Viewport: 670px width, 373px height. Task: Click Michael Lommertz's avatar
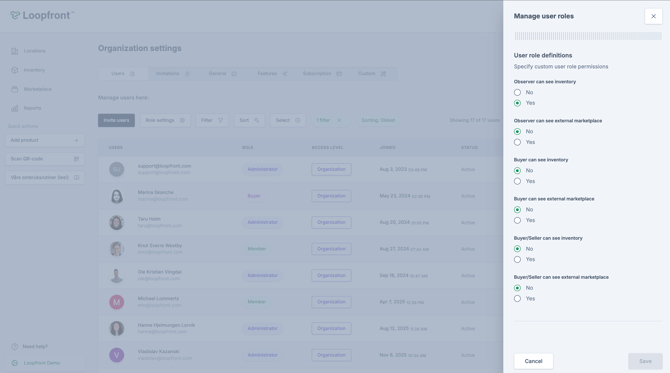[x=117, y=302]
